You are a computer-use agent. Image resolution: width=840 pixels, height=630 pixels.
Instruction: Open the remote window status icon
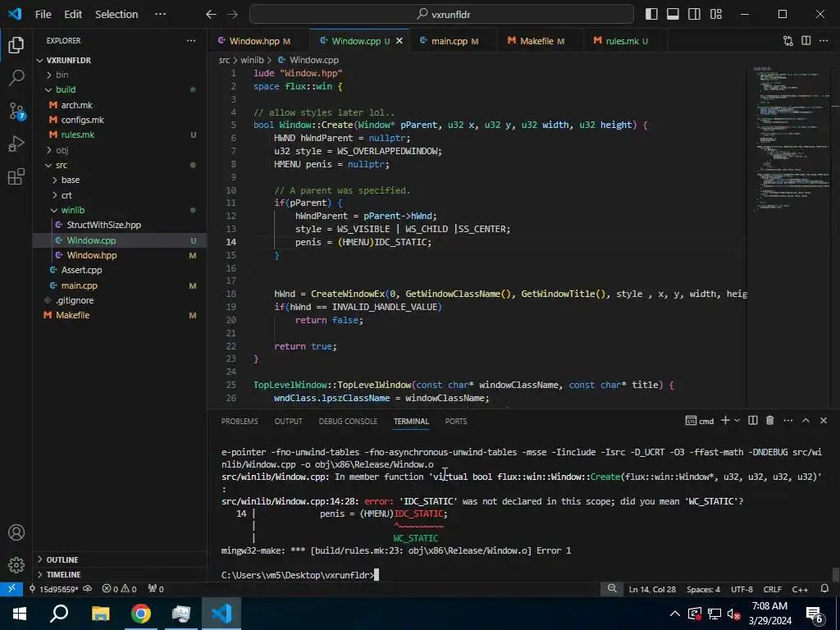[11, 589]
